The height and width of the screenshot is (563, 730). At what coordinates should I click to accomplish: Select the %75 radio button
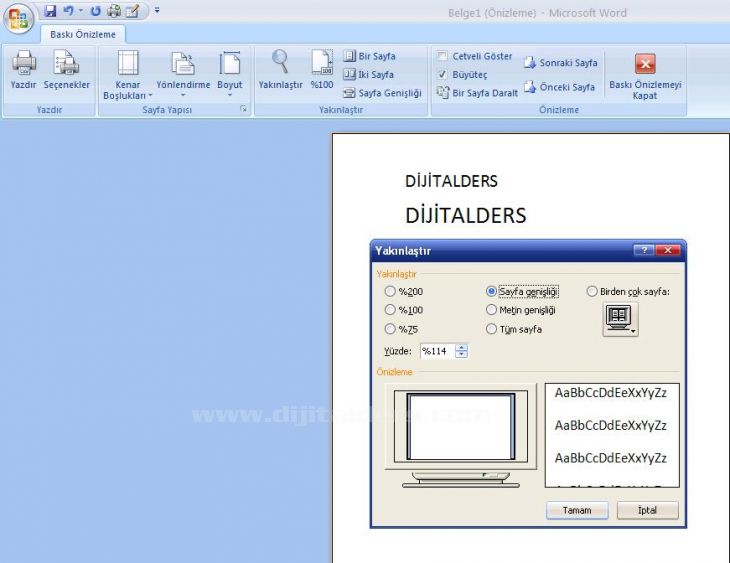[x=390, y=329]
